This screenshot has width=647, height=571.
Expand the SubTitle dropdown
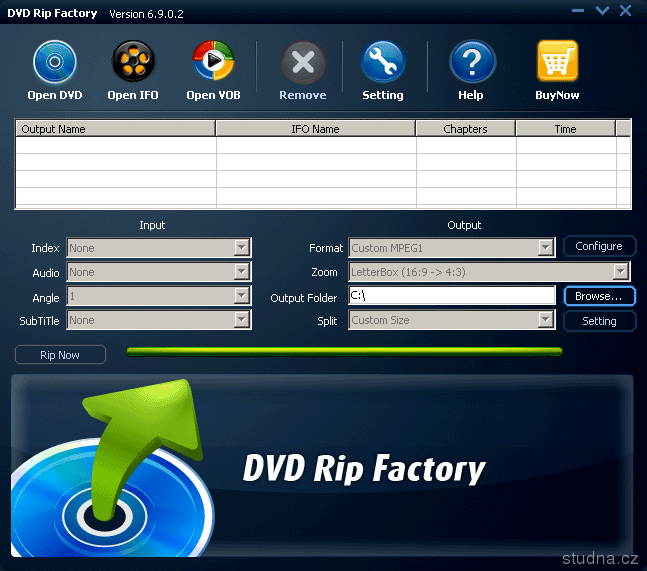coord(241,319)
